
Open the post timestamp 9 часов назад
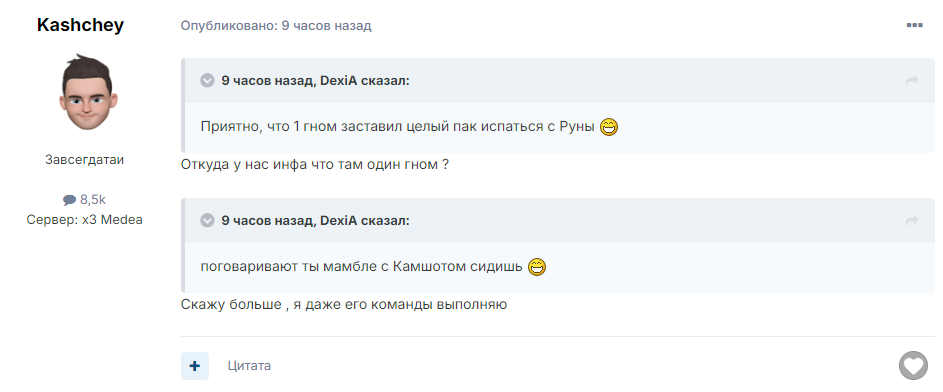click(327, 26)
